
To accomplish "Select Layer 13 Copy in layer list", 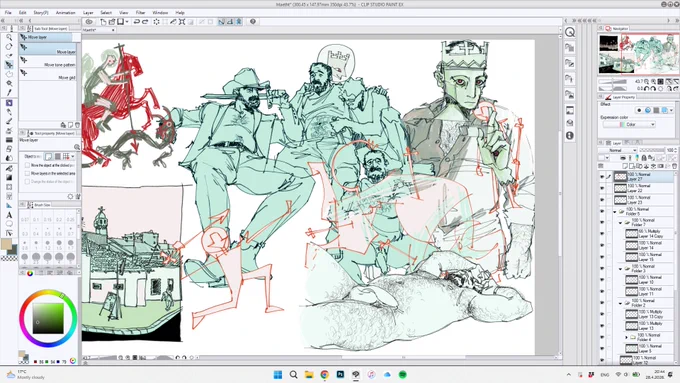I will click(x=648, y=314).
